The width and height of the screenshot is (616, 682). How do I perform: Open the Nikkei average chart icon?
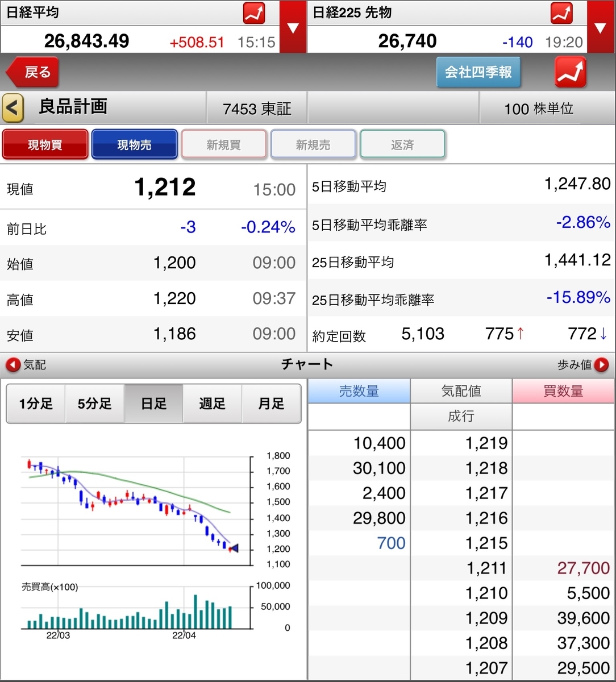tap(254, 13)
